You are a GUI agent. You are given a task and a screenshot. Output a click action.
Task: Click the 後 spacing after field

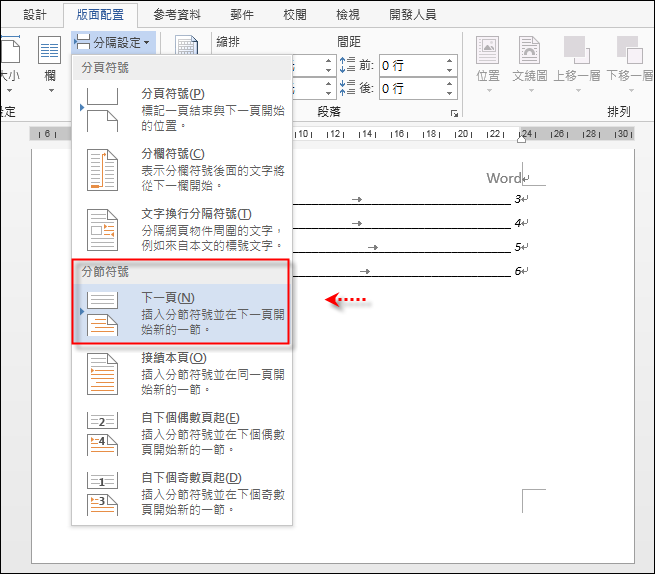point(411,89)
